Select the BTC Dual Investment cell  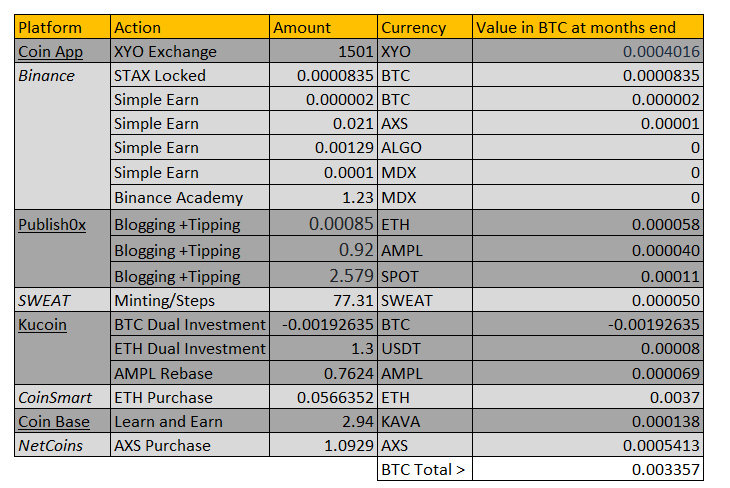[190, 325]
